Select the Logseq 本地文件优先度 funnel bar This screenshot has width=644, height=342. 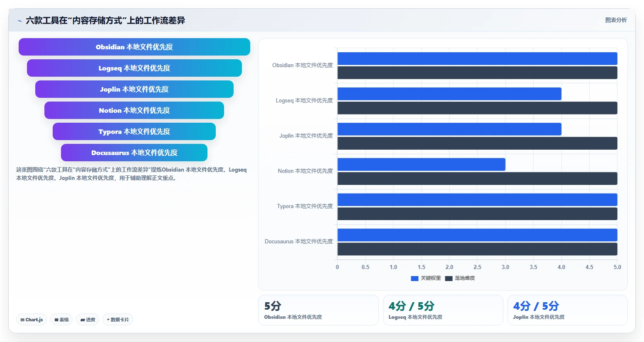coord(134,68)
